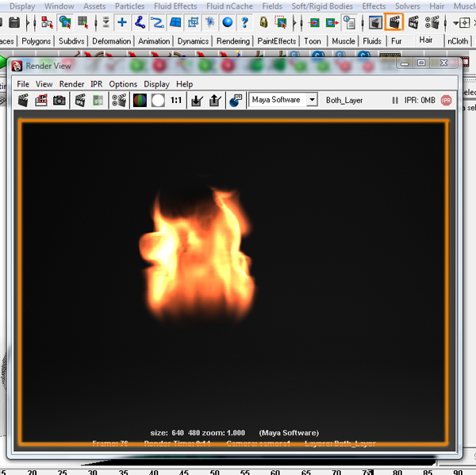Select by component type mode icon
The image size is (476, 475).
(x=83, y=22)
